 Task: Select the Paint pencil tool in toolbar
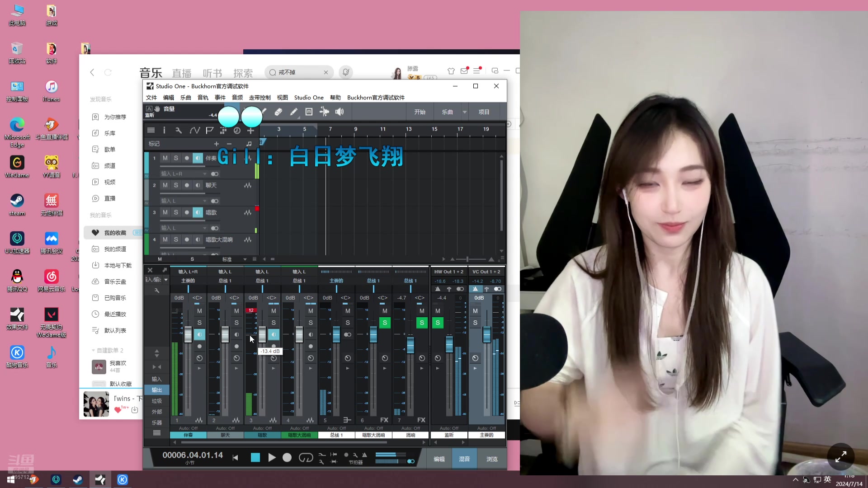click(x=294, y=112)
